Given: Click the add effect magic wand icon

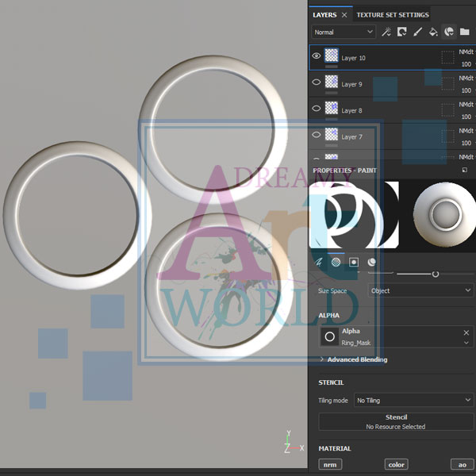Looking at the screenshot, I should (386, 33).
